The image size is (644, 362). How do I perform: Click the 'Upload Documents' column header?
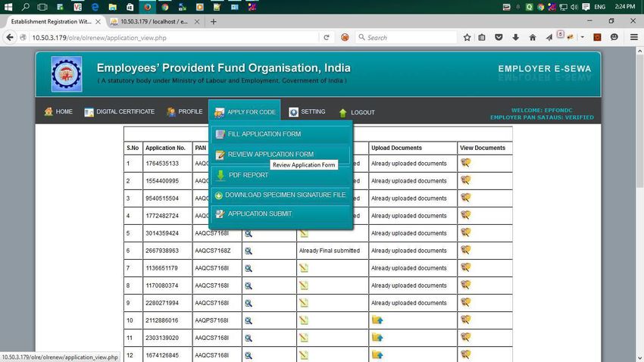[396, 148]
